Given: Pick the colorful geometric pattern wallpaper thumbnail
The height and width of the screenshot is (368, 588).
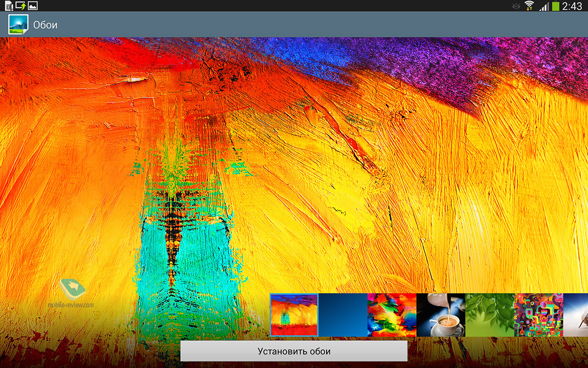Looking at the screenshot, I should pos(539,315).
